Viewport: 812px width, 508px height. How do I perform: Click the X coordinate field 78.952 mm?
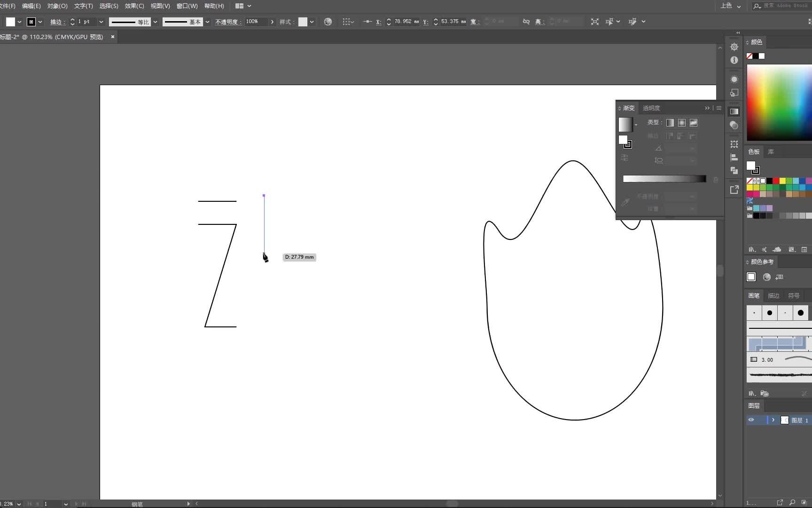pos(406,22)
